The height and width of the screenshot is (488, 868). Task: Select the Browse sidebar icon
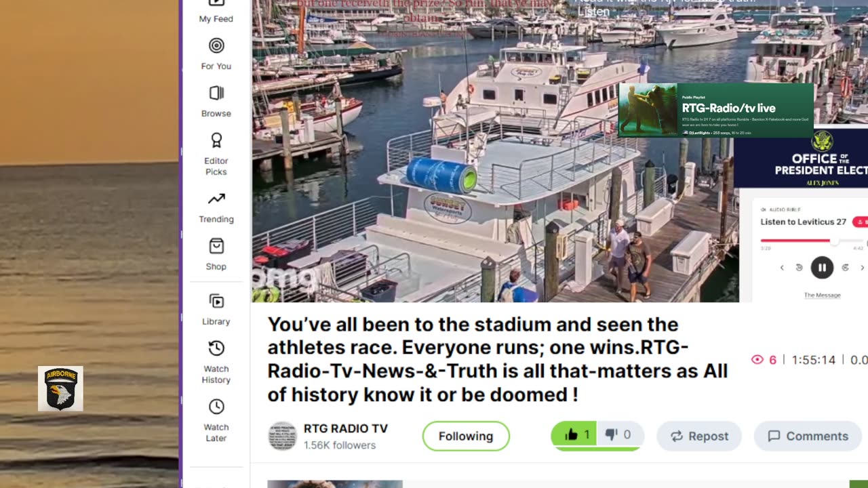pyautogui.click(x=216, y=102)
